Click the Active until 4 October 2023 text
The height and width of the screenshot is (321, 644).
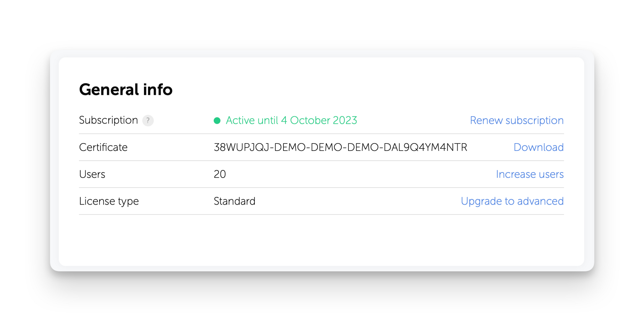(291, 120)
